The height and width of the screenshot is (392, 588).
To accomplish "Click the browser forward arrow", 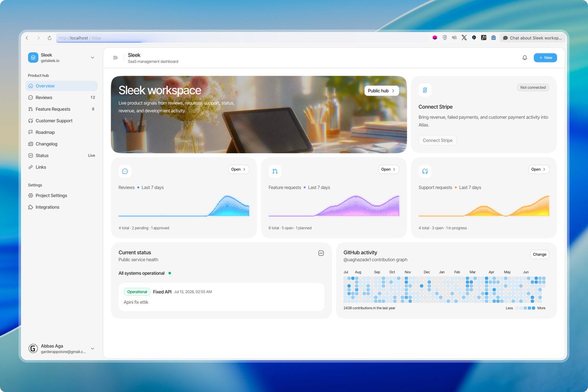I will [x=38, y=38].
